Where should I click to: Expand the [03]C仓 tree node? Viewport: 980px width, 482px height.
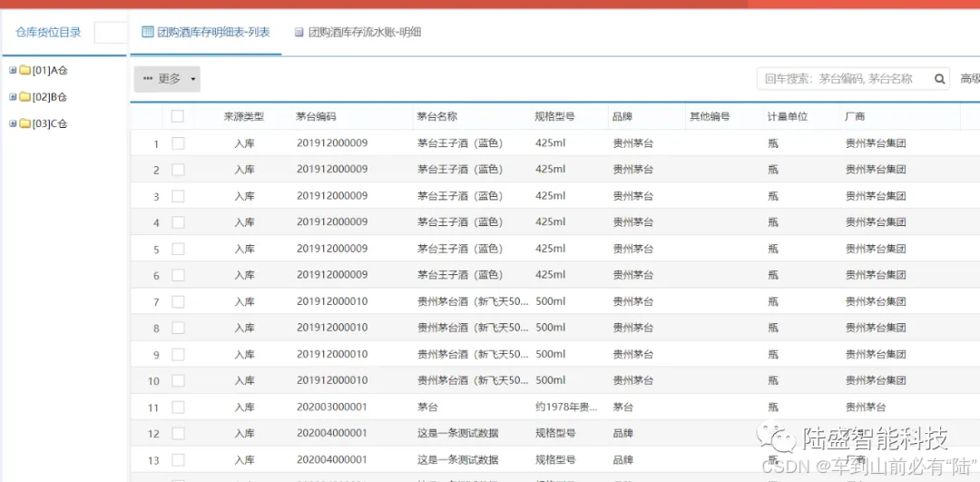click(x=13, y=123)
